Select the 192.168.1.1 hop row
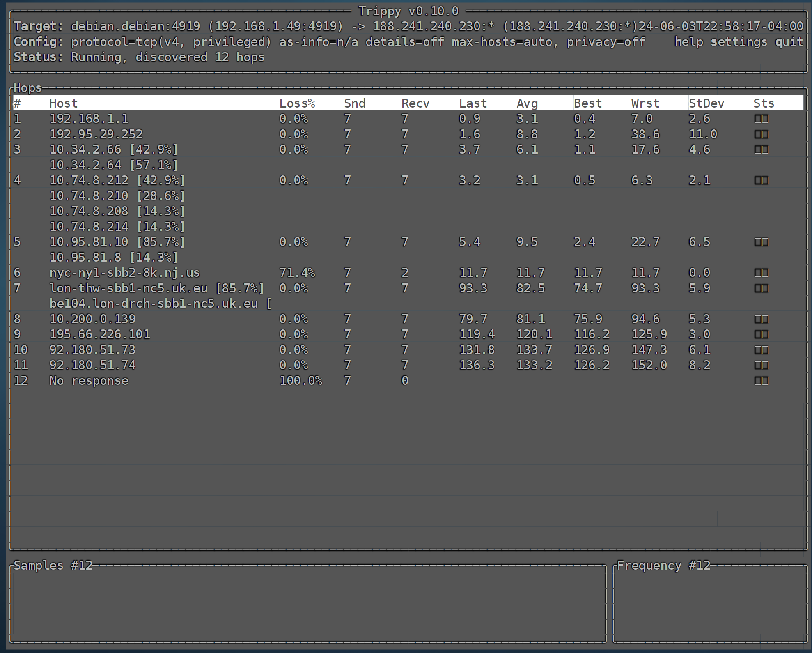Viewport: 812px width, 653px height. pos(89,119)
